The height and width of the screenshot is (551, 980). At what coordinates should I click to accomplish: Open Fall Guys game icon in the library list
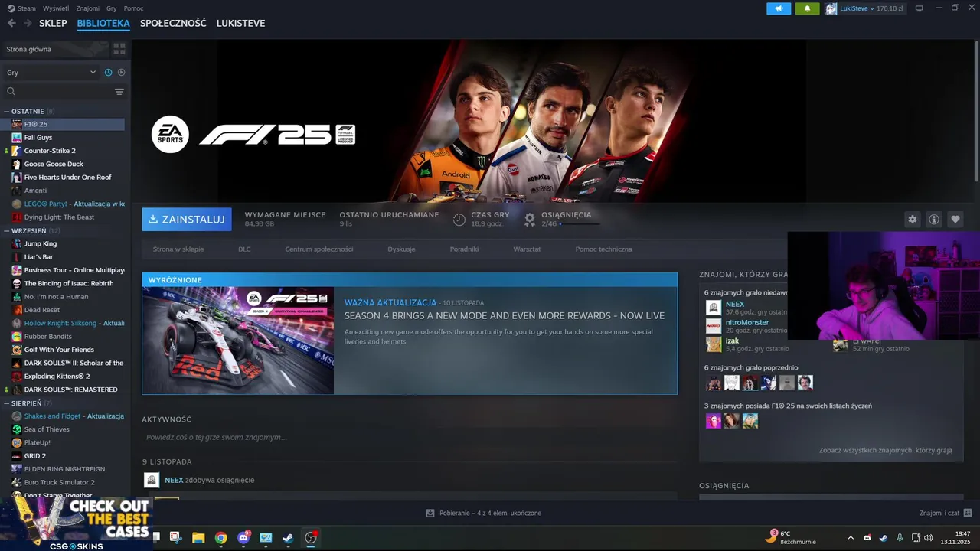point(17,138)
